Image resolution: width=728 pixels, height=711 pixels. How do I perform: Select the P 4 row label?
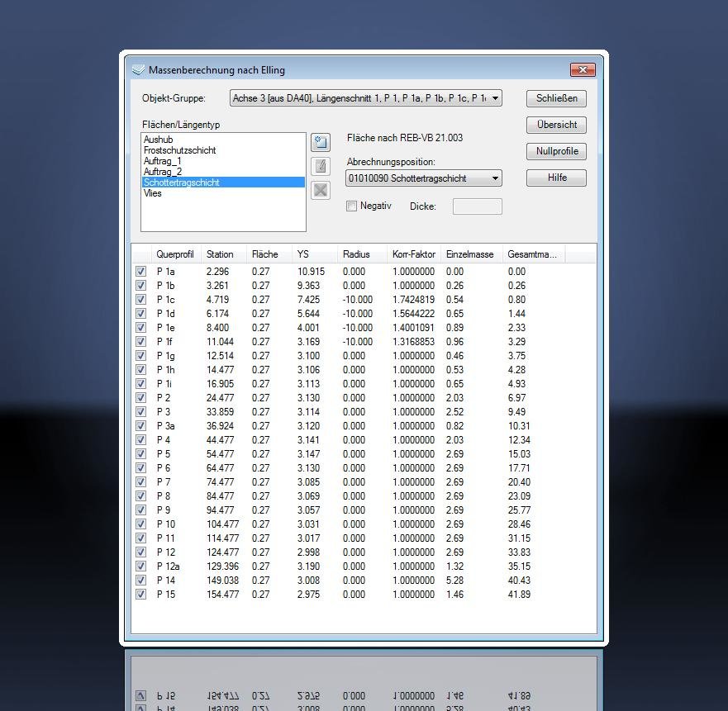(164, 440)
